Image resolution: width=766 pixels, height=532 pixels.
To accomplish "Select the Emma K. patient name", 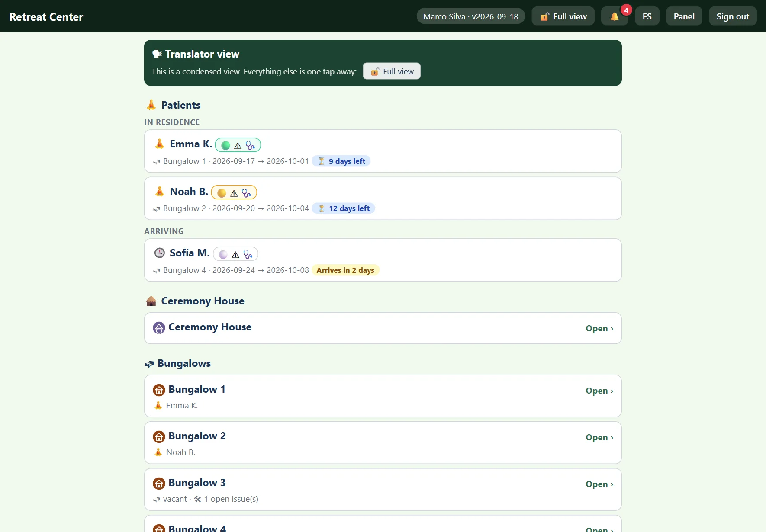I will click(191, 144).
